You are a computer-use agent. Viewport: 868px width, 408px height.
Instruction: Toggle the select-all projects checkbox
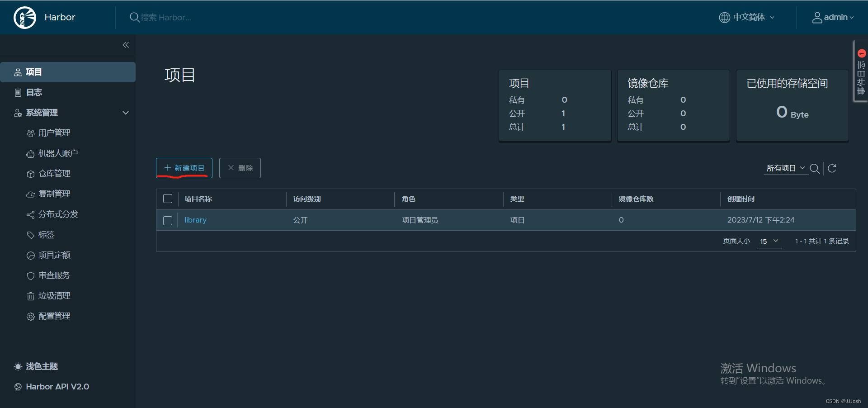click(x=168, y=199)
